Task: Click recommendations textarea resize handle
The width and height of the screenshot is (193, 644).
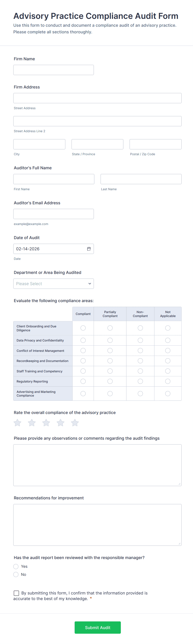Action: click(x=179, y=543)
